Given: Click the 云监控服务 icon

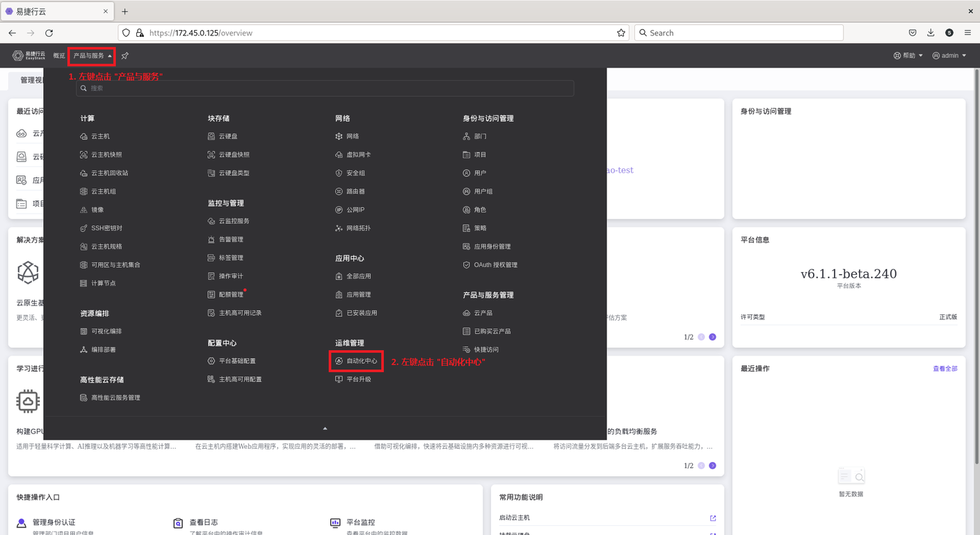Looking at the screenshot, I should tap(211, 221).
